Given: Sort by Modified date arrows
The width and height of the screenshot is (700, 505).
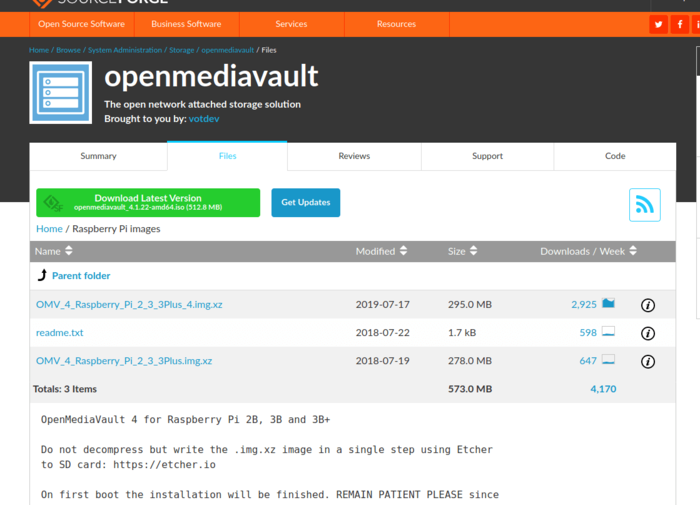Looking at the screenshot, I should click(x=404, y=251).
